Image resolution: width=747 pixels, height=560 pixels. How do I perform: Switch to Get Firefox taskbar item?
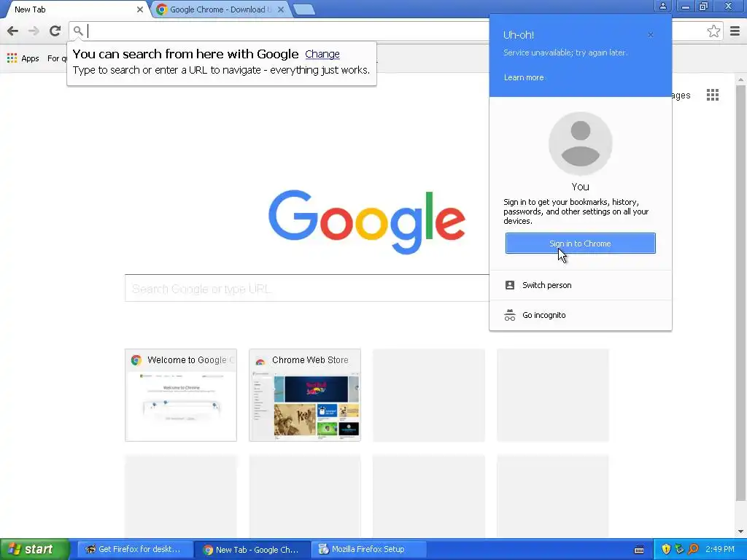[x=135, y=550]
